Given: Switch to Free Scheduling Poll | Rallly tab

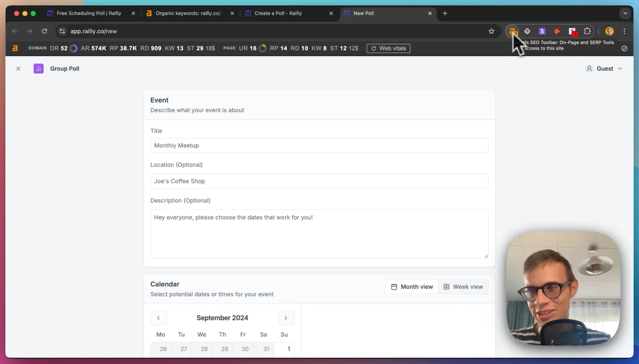Looking at the screenshot, I should 88,13.
